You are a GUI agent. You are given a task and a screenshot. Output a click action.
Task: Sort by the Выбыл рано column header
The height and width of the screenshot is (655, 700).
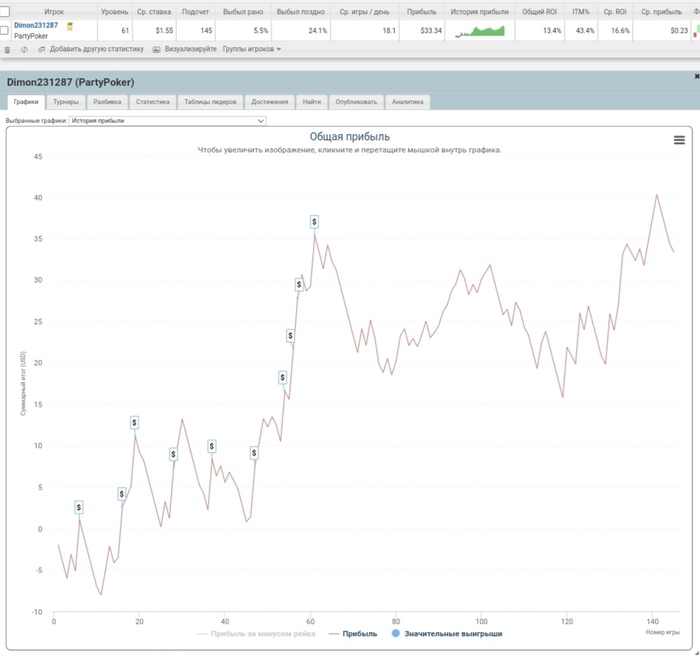click(x=243, y=12)
